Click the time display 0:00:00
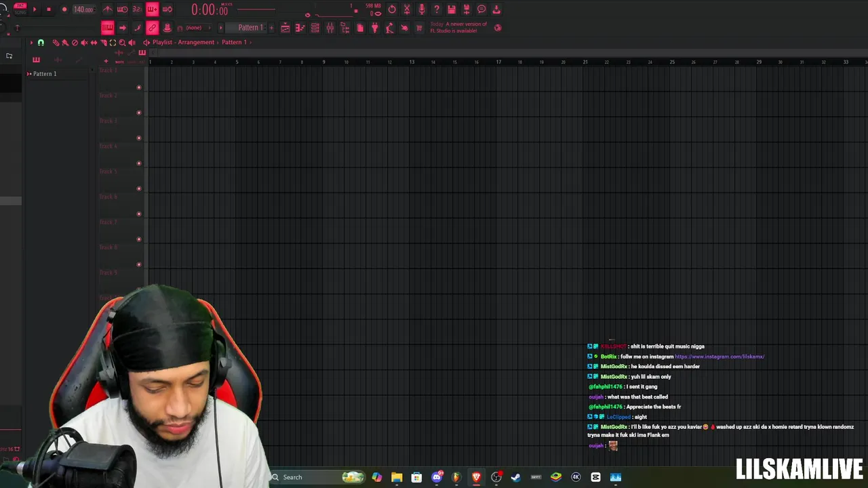 tap(210, 9)
